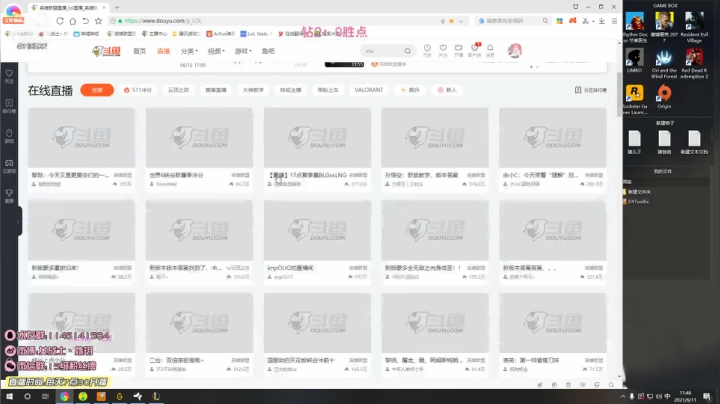
Task: Open first stream thumbnail in top row
Action: pos(81,137)
